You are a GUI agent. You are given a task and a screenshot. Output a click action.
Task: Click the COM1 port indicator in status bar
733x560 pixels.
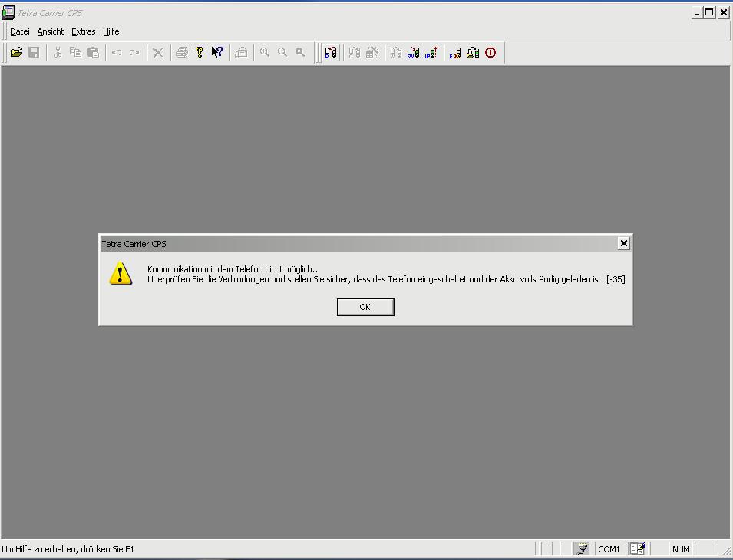coord(609,549)
